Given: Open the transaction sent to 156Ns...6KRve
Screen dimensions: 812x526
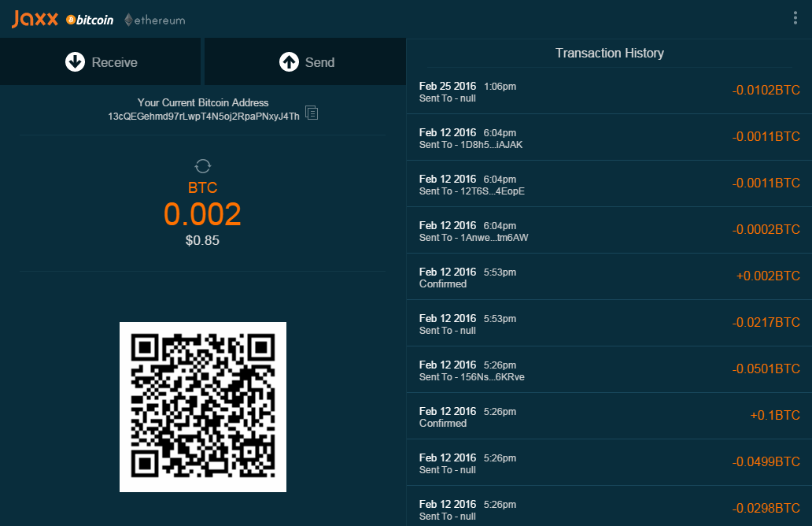Looking at the screenshot, I should coord(609,370).
